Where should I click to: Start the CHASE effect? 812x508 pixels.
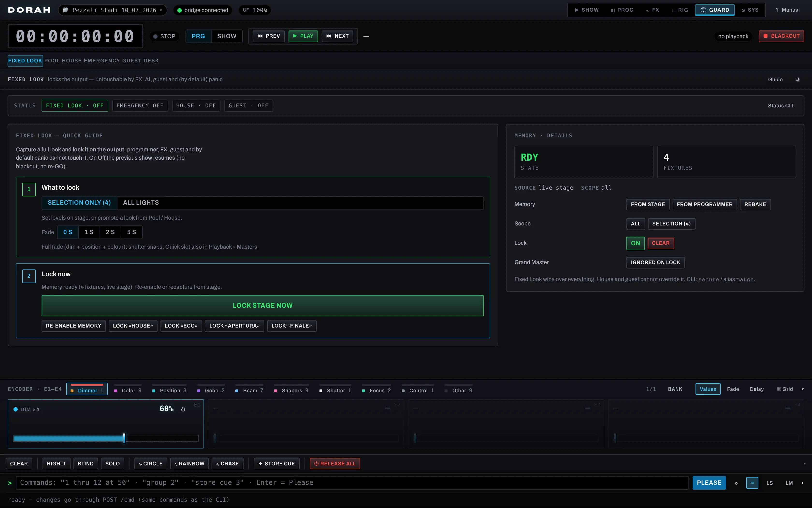tap(227, 464)
